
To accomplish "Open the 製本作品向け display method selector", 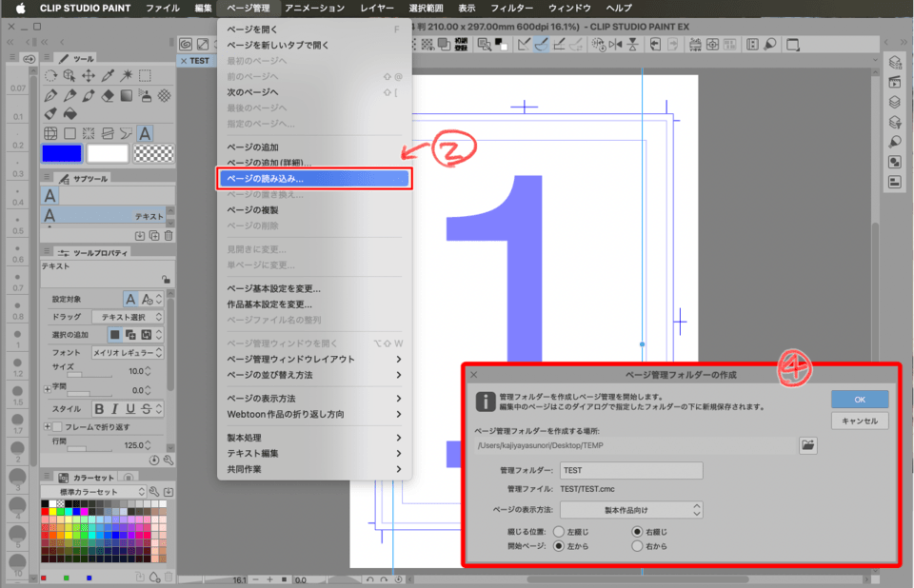I will [630, 510].
